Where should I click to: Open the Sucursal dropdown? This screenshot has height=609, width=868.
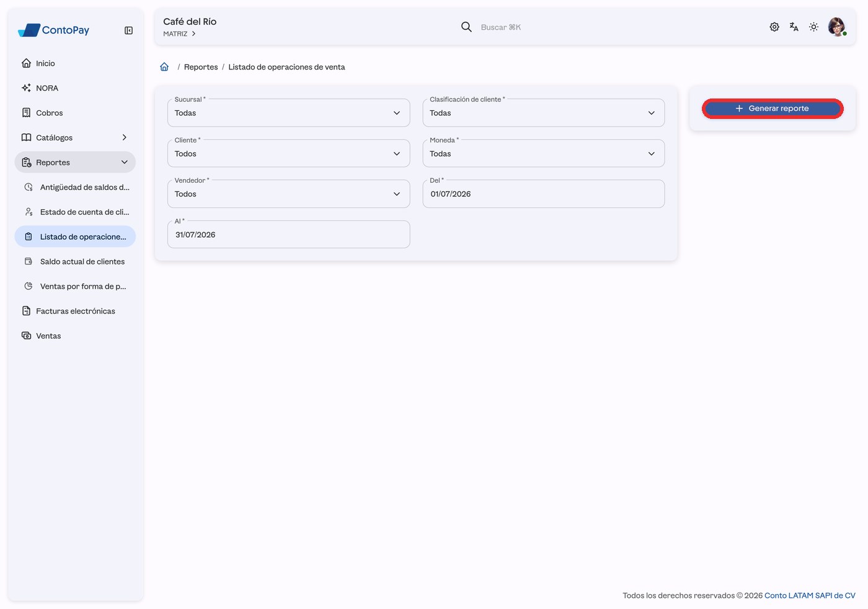tap(288, 113)
